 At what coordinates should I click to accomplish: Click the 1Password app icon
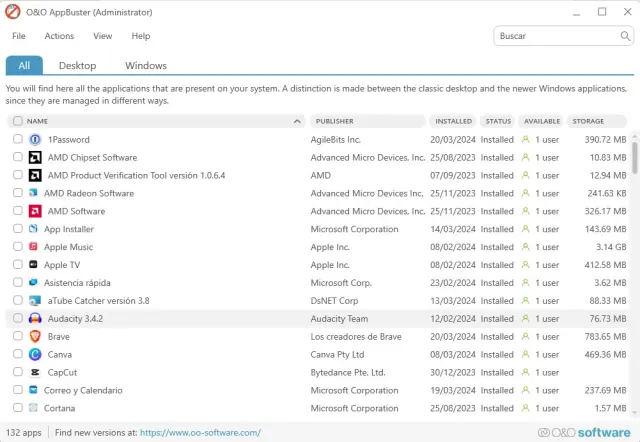34,140
